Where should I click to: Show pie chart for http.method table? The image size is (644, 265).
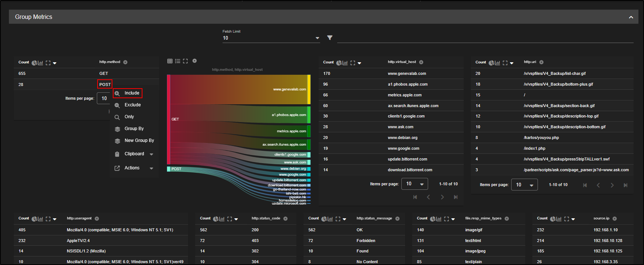coord(34,63)
